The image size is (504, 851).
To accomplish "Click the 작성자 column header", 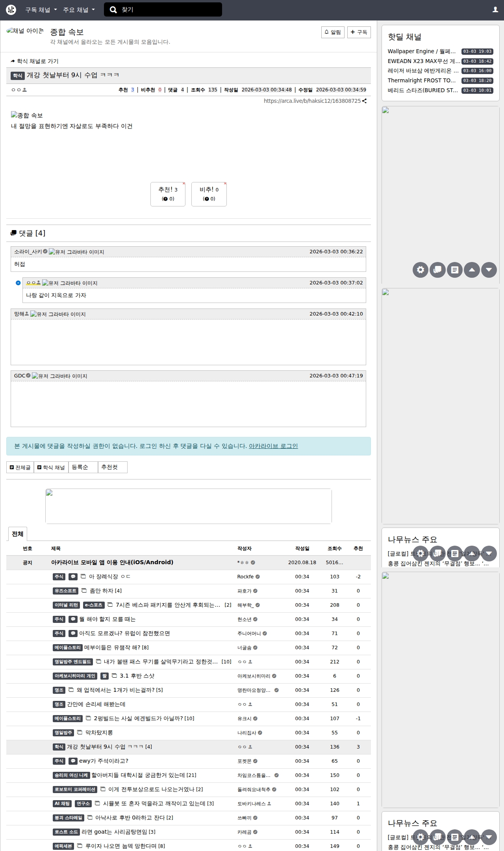I will pyautogui.click(x=244, y=548).
